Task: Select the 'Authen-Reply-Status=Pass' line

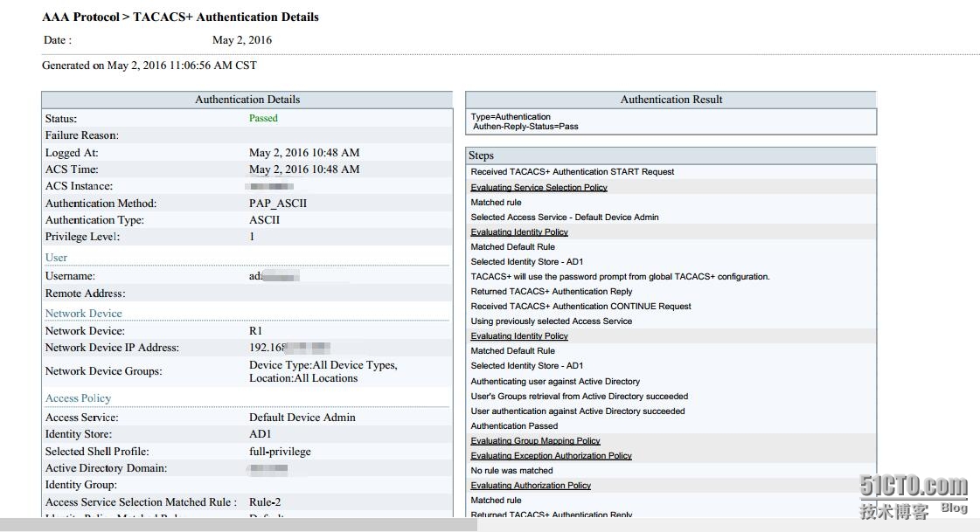Action: tap(525, 127)
